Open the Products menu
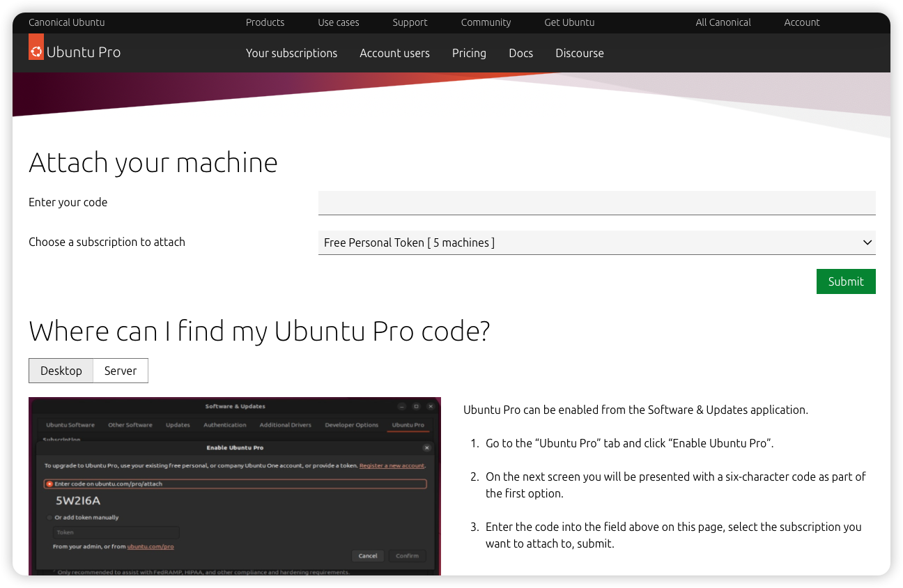 pyautogui.click(x=265, y=22)
